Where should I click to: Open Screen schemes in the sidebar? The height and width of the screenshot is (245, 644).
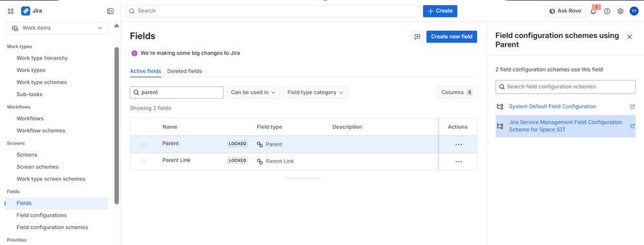(37, 167)
